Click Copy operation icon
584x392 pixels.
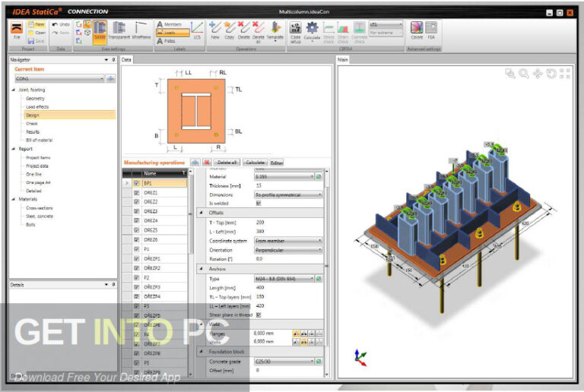pyautogui.click(x=230, y=30)
